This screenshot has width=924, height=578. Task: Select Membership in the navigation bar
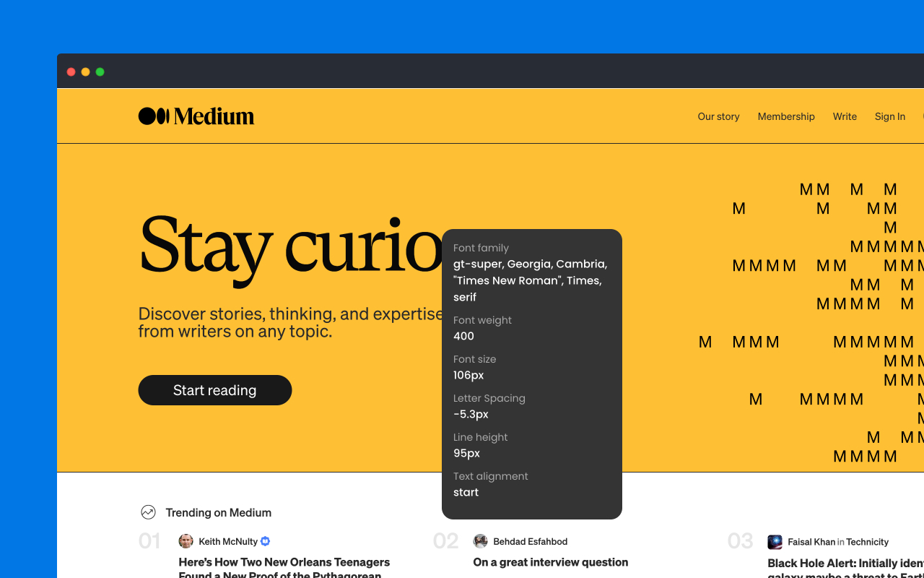coord(786,116)
